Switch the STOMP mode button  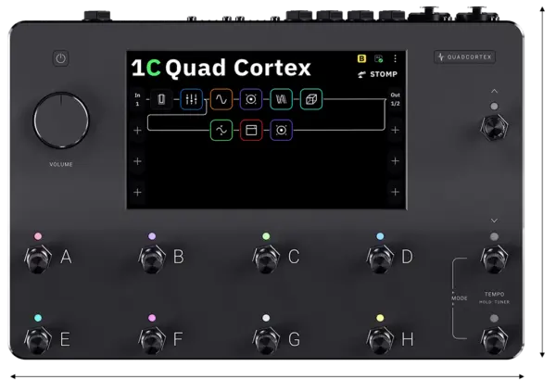(377, 74)
